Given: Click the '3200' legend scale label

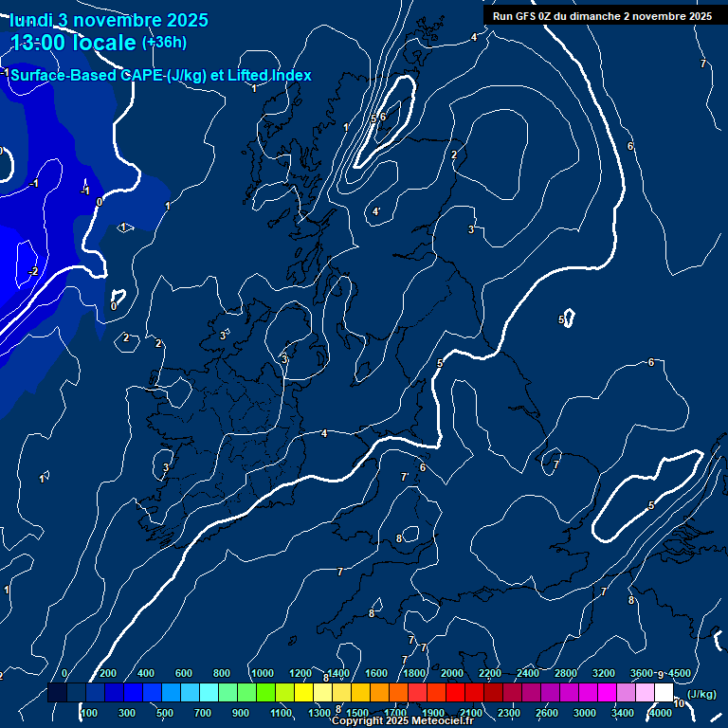Looking at the screenshot, I should [604, 673].
